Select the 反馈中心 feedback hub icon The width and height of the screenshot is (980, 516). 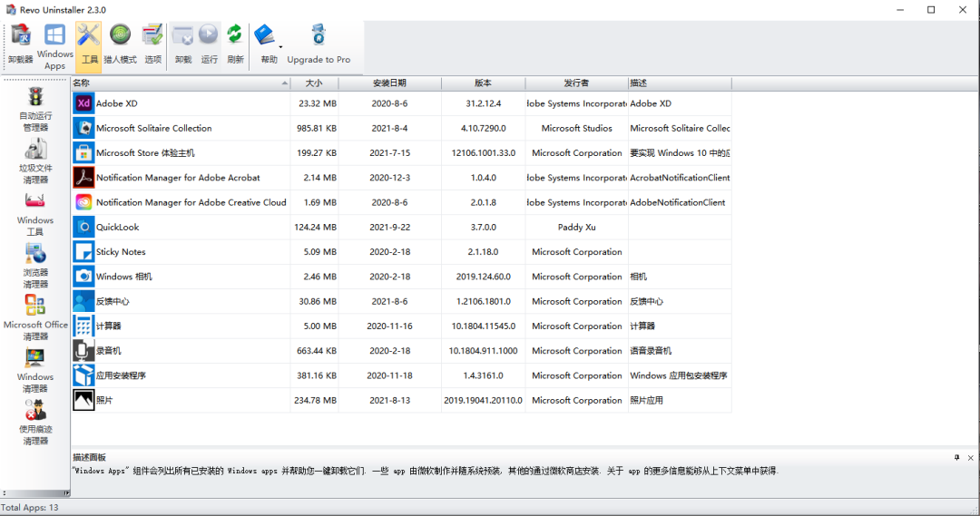(83, 301)
